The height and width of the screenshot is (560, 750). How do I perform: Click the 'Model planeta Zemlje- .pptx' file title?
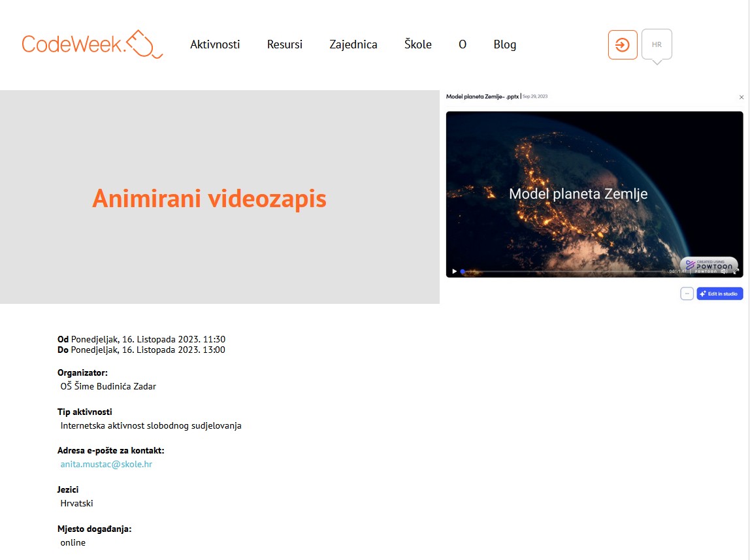482,96
